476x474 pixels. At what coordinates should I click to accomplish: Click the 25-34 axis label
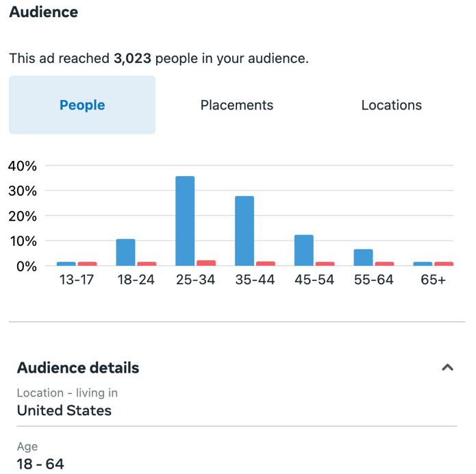point(195,279)
